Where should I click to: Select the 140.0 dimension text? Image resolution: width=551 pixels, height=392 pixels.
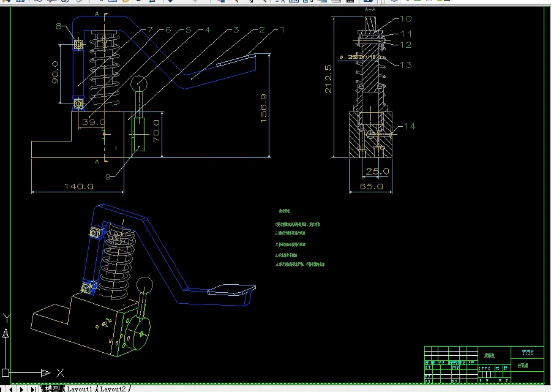79,186
